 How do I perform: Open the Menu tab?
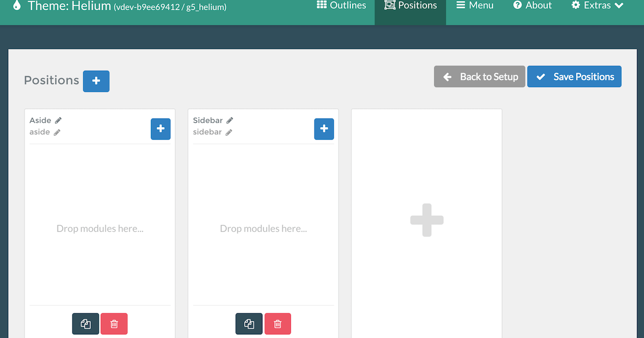474,6
